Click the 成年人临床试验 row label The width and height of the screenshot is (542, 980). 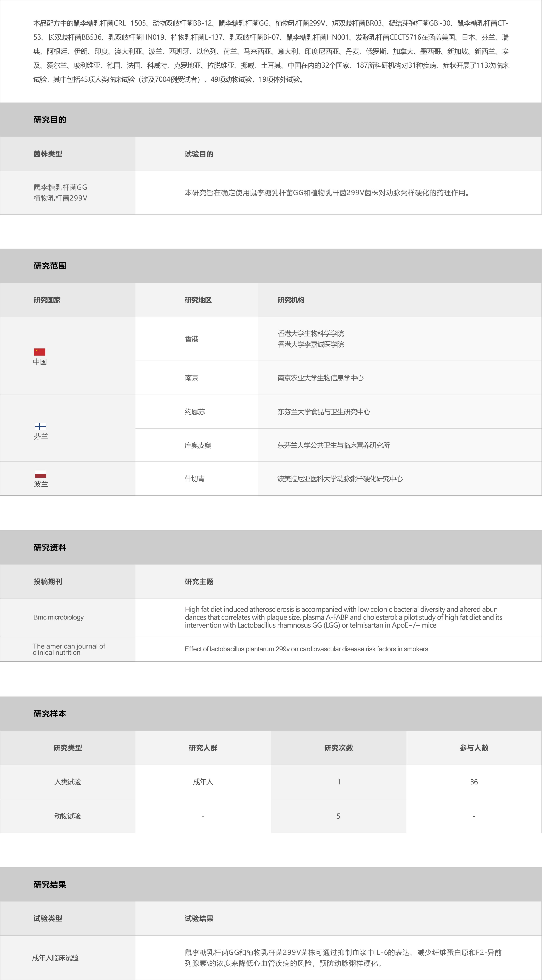(56, 958)
